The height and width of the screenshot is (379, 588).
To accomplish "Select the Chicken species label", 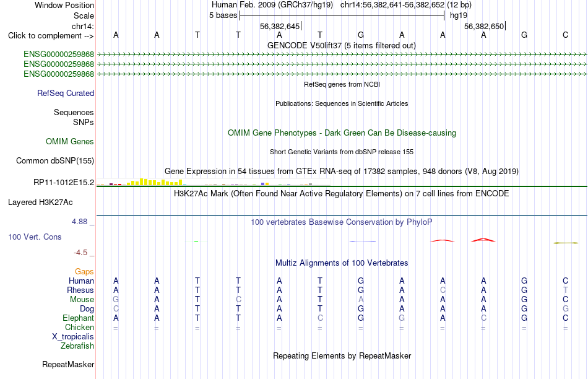I will click(79, 327).
